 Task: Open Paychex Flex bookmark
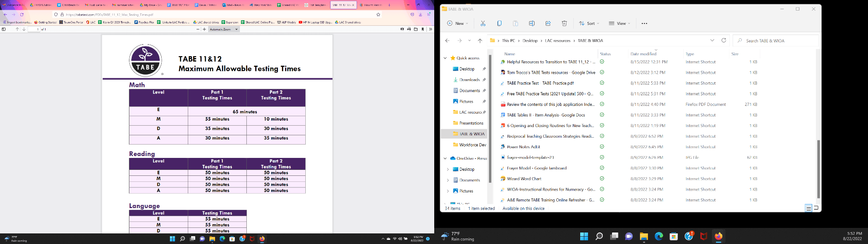point(145,22)
